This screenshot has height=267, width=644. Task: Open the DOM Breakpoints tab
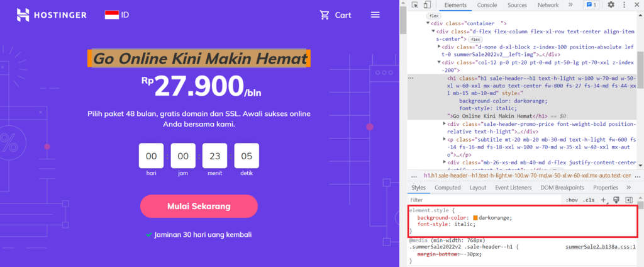click(x=562, y=188)
